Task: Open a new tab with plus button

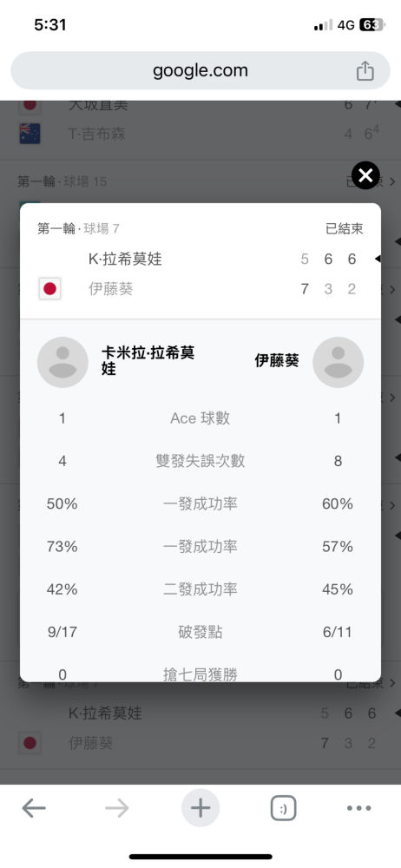Action: 200,808
